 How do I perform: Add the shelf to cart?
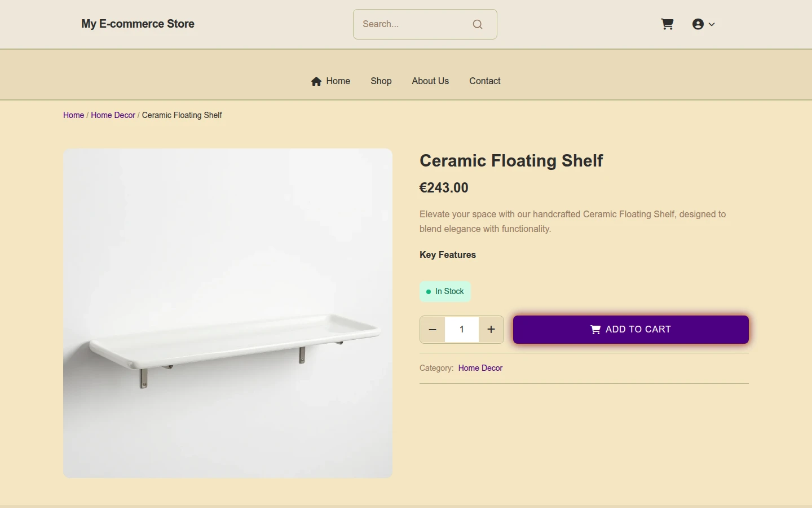pyautogui.click(x=631, y=330)
